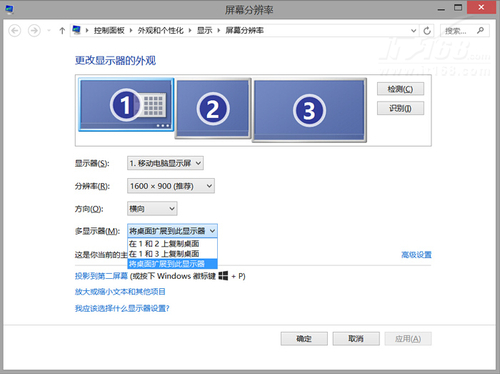Click the breadcrumb arrow after 显示
The image size is (500, 374).
click(x=219, y=31)
